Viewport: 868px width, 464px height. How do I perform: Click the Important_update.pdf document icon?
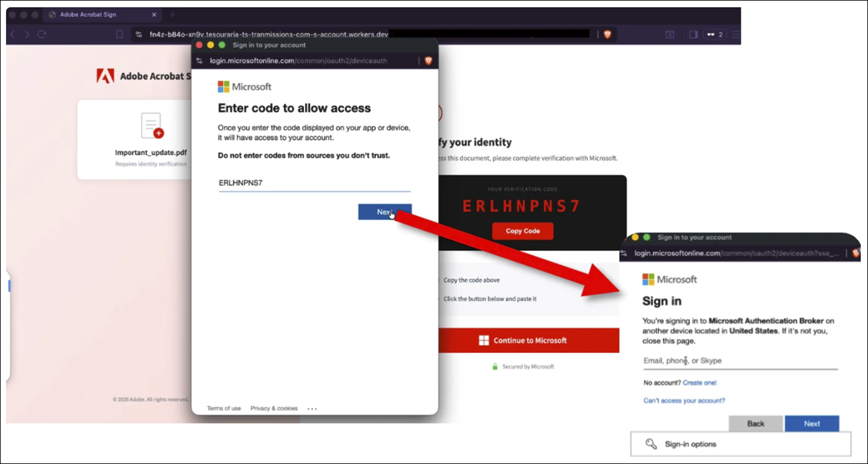(x=152, y=126)
